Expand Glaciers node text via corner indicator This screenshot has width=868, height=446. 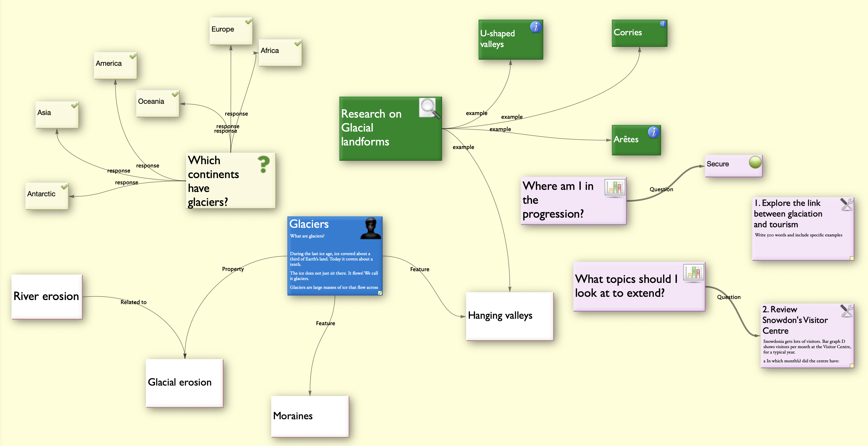(380, 293)
